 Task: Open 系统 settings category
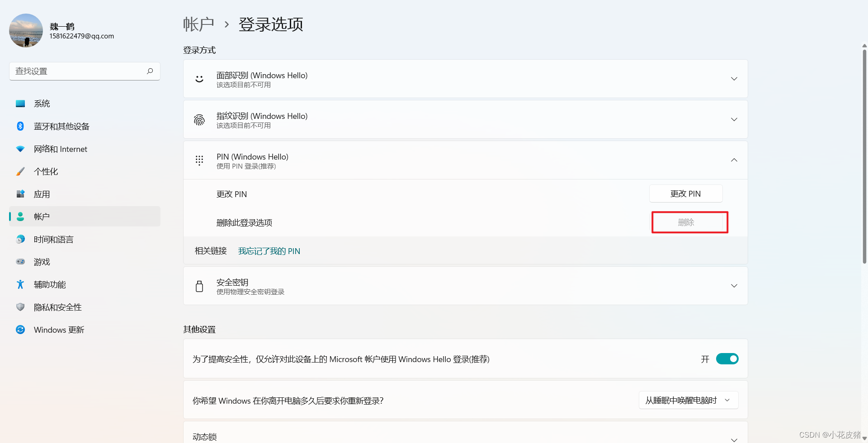(85, 104)
